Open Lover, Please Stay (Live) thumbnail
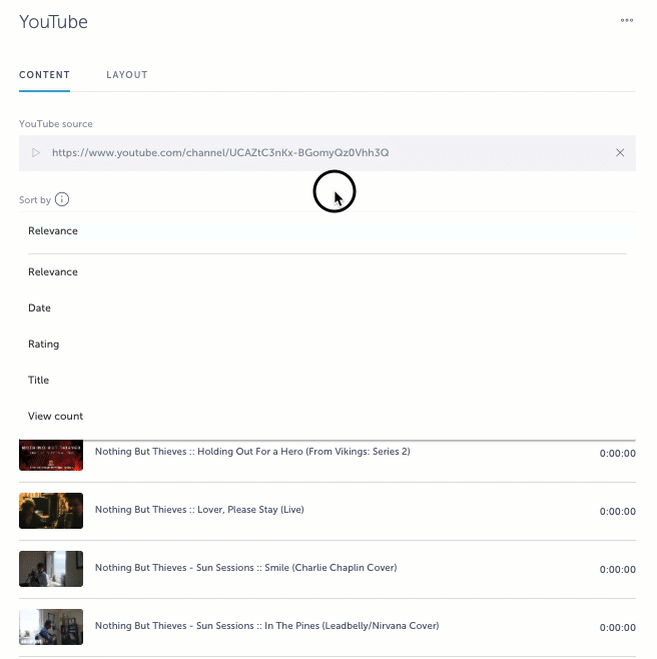657x659 pixels. pos(51,511)
